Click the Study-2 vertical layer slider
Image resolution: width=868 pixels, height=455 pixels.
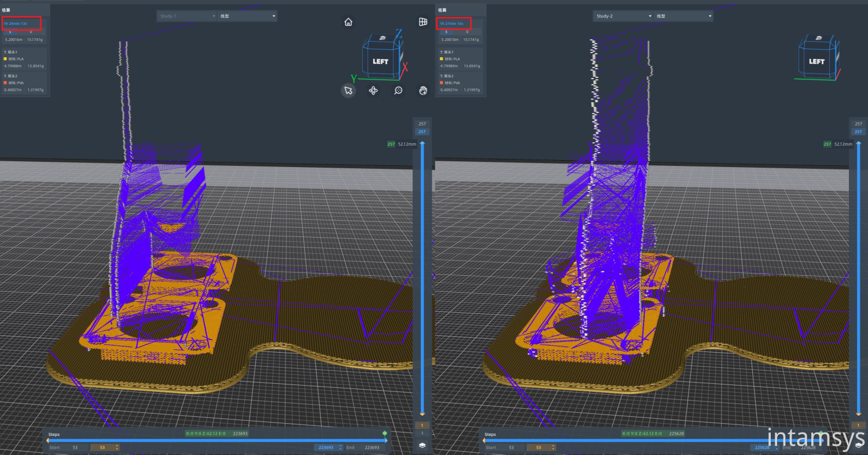(858, 278)
